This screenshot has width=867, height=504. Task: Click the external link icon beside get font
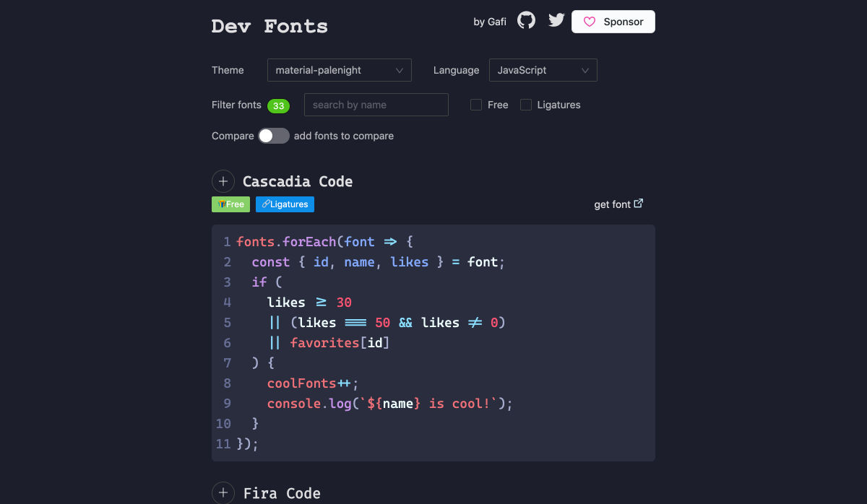(639, 204)
